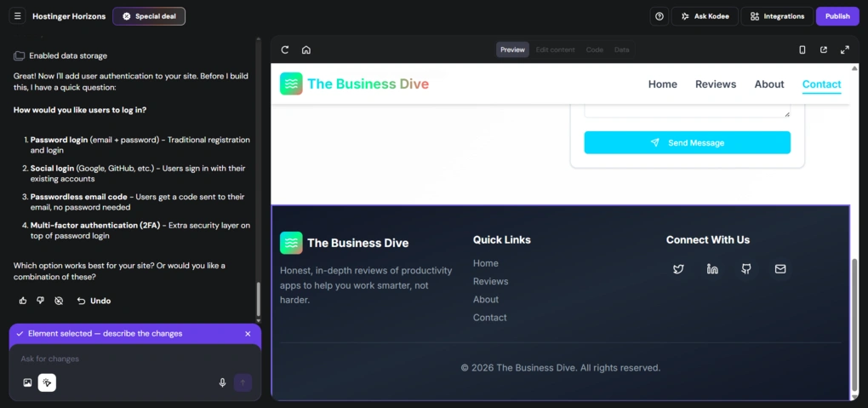Dismiss the Element selected banner
This screenshot has width=868, height=408.
tap(248, 334)
